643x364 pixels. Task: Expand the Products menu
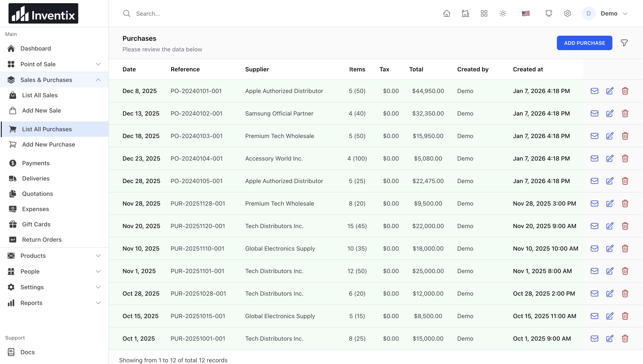point(54,256)
